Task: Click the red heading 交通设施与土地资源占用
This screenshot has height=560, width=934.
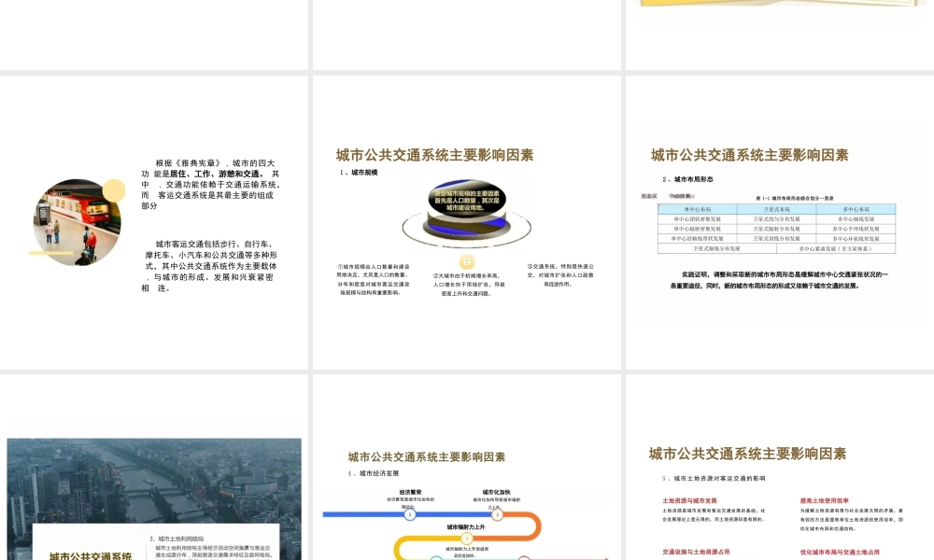Action: pyautogui.click(x=697, y=553)
